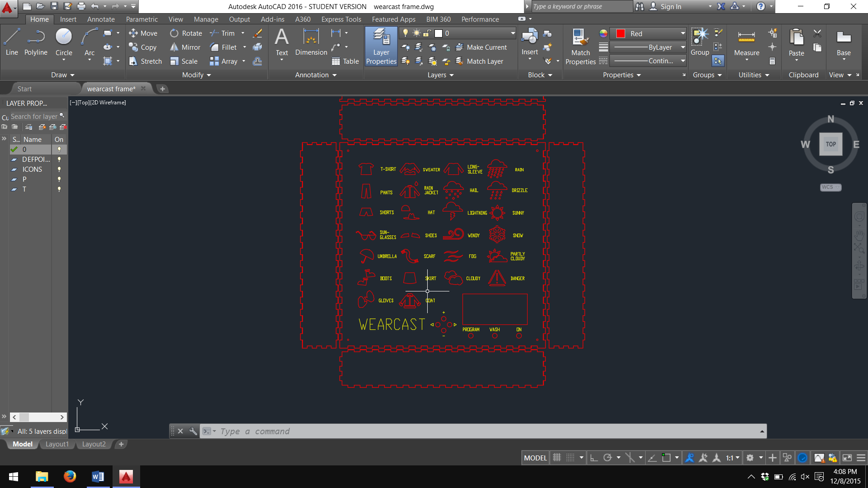Viewport: 868px width, 488px height.
Task: Expand the ByLayer lineweight dropdown
Action: (683, 47)
